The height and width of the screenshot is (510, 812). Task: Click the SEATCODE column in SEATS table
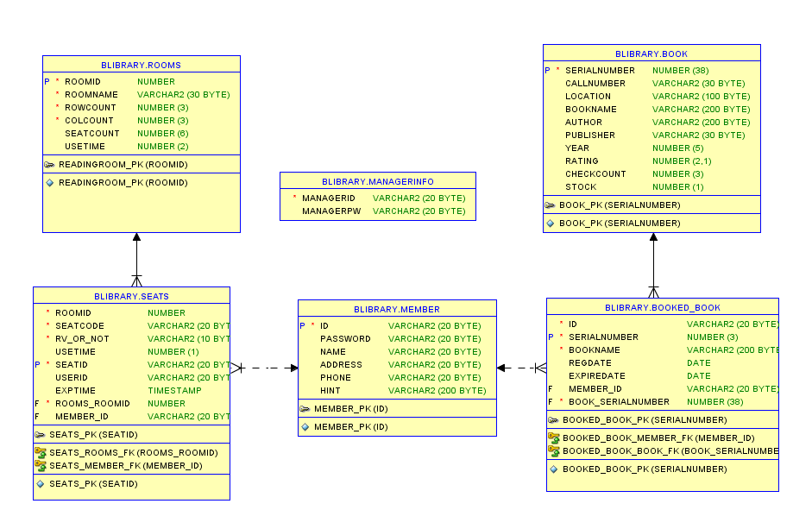point(79,326)
